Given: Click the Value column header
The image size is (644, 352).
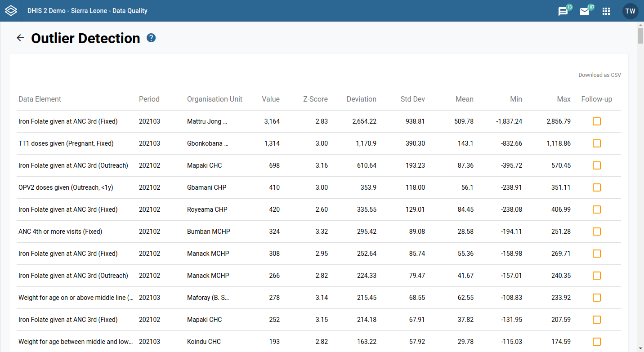Looking at the screenshot, I should pos(271,99).
